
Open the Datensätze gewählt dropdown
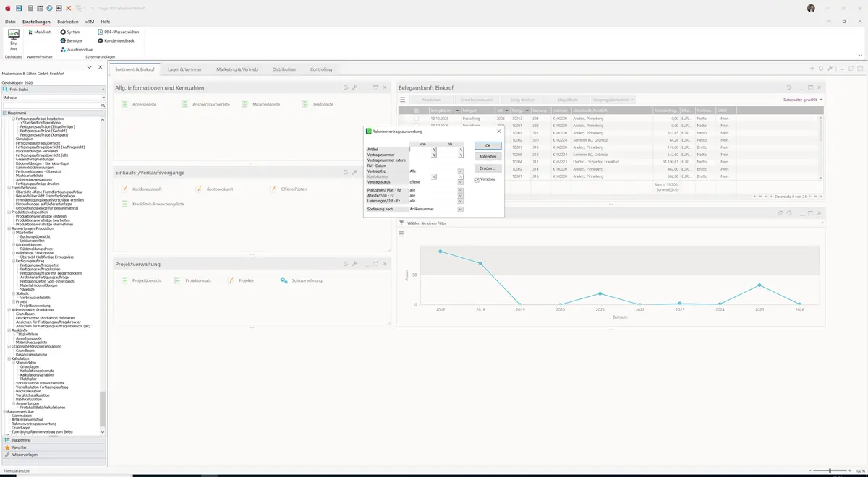tap(803, 100)
